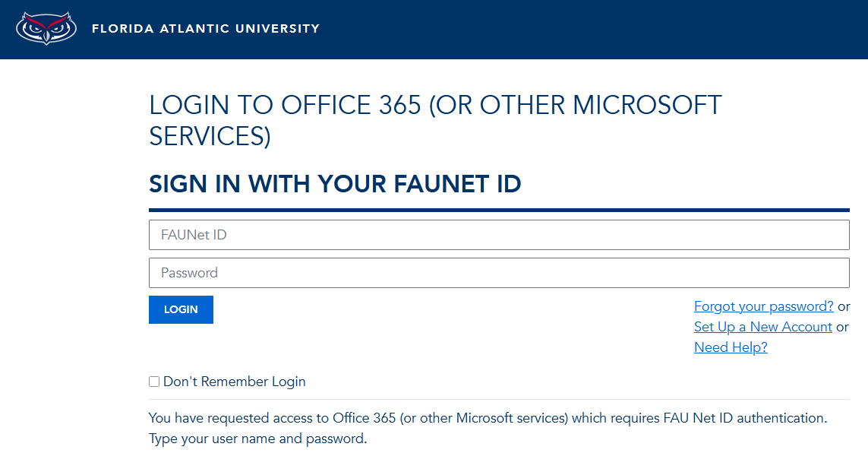Click the Sign In With Your FAUNet ID heading

(335, 184)
